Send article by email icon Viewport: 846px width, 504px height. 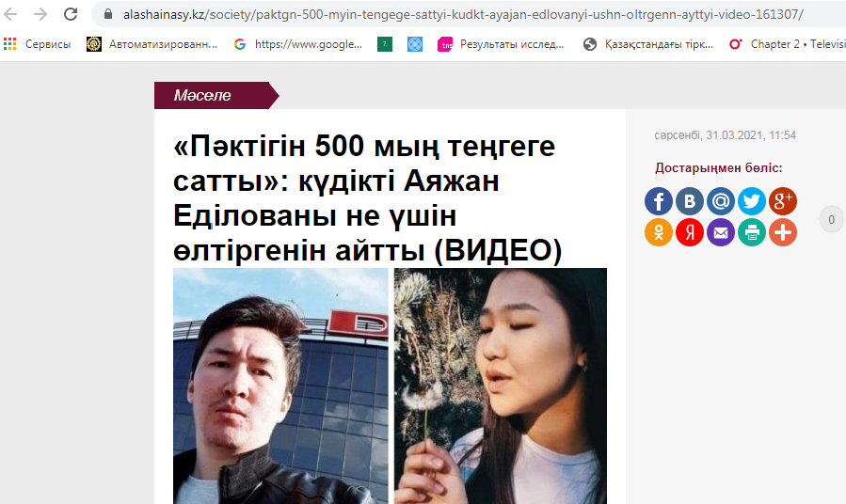(x=721, y=232)
